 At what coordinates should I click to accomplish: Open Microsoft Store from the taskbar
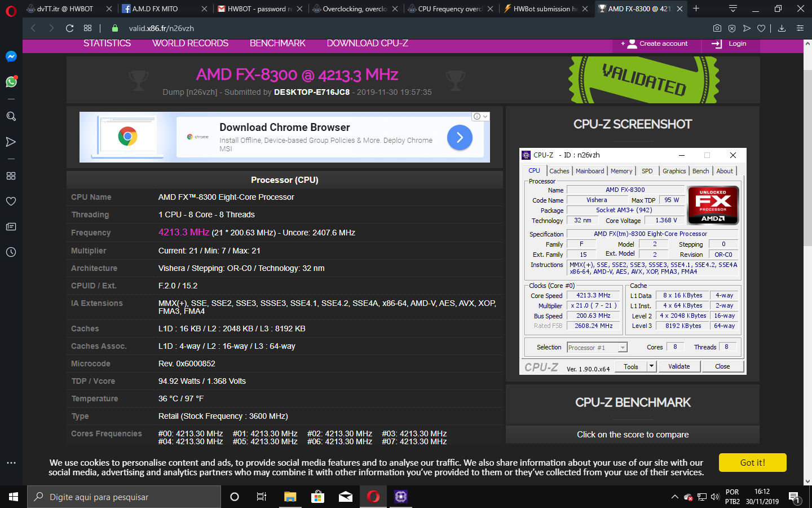click(318, 497)
